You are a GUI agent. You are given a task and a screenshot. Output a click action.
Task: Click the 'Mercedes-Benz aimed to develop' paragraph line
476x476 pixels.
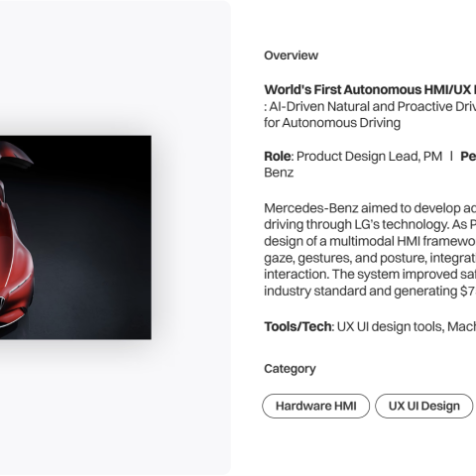coord(370,208)
